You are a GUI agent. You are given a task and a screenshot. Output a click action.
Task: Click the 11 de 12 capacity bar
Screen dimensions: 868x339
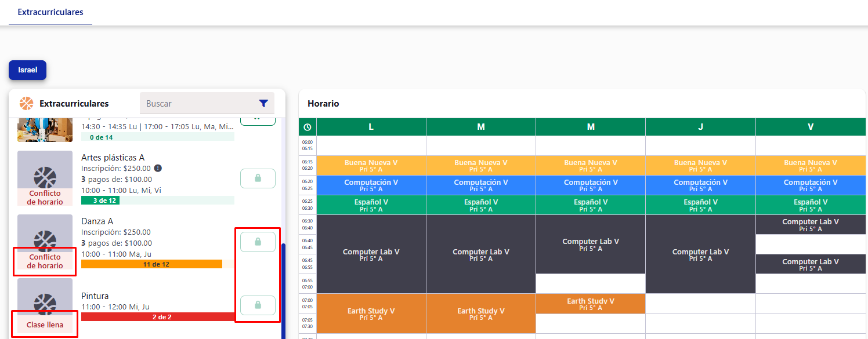click(151, 264)
